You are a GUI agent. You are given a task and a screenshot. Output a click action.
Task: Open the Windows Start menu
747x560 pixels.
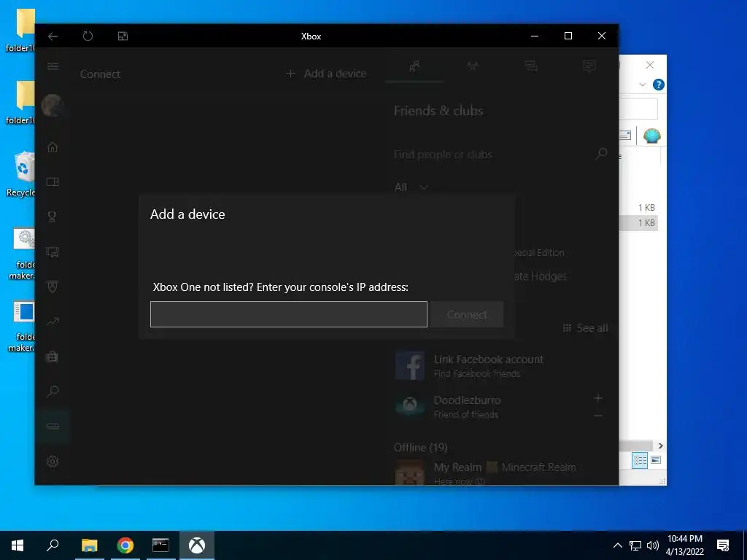(x=18, y=545)
